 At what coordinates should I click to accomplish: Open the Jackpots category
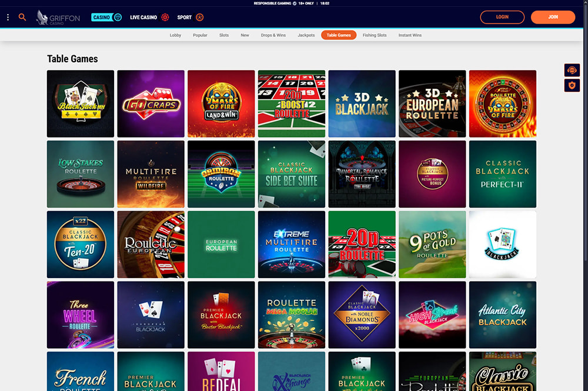click(306, 35)
